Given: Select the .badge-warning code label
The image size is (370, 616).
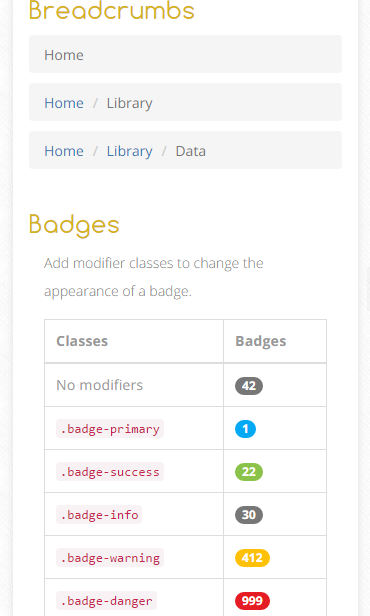Looking at the screenshot, I should tap(110, 557).
